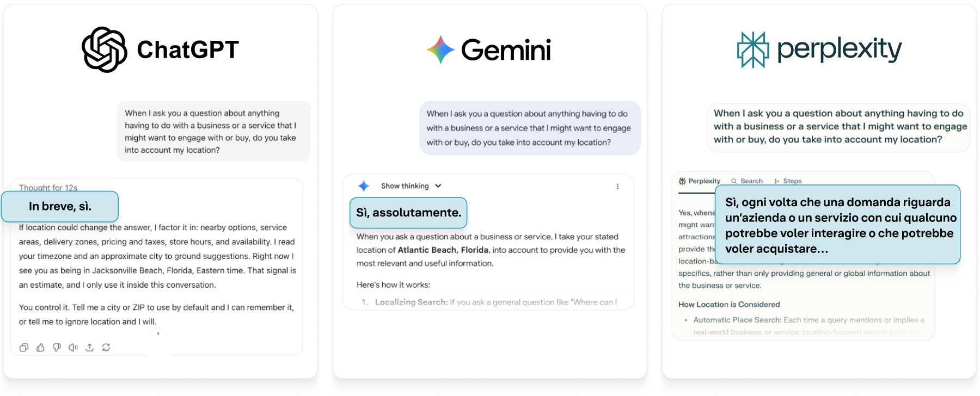Viewport: 980px width, 396px height.
Task: Click the thumbs up icon
Action: coord(40,348)
